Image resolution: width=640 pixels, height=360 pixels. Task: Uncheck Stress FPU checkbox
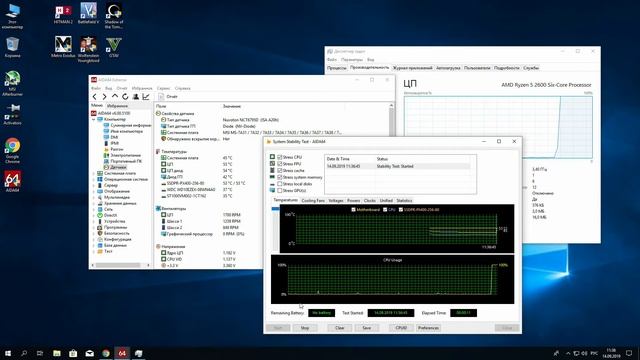(280, 164)
